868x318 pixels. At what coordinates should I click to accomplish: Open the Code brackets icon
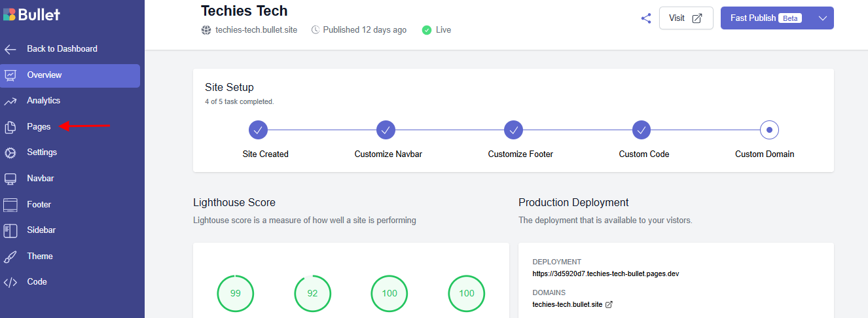10,282
